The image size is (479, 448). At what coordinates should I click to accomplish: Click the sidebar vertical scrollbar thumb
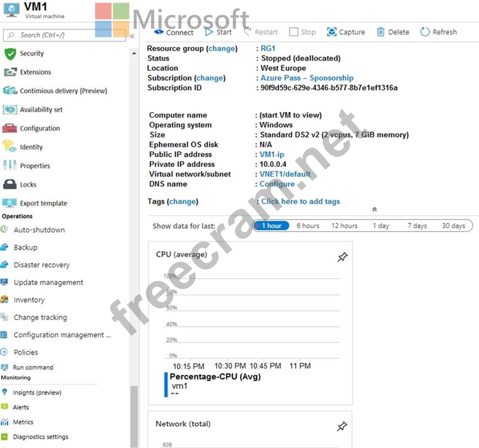pyautogui.click(x=134, y=417)
